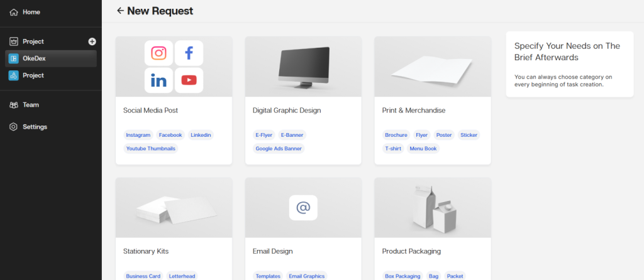644x280 pixels.
Task: Open the Settings gear in sidebar
Action: (14, 127)
